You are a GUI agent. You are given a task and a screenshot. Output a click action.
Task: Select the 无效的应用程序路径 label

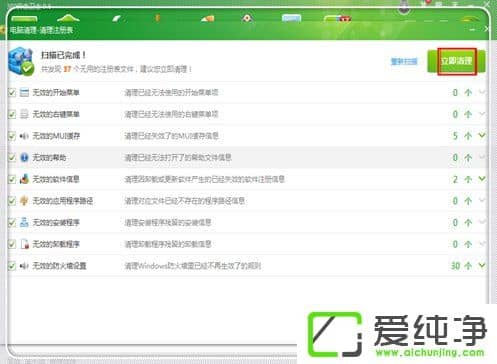pos(62,201)
